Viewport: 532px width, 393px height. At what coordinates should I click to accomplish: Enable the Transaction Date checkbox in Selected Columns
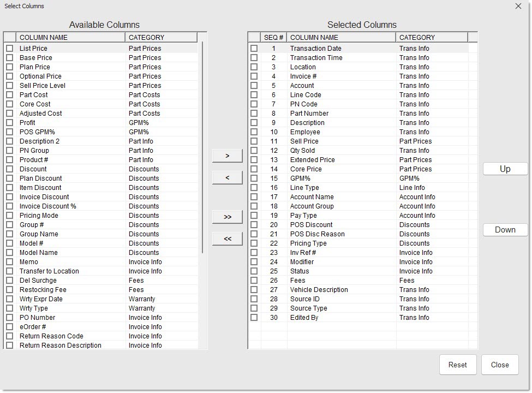[254, 49]
